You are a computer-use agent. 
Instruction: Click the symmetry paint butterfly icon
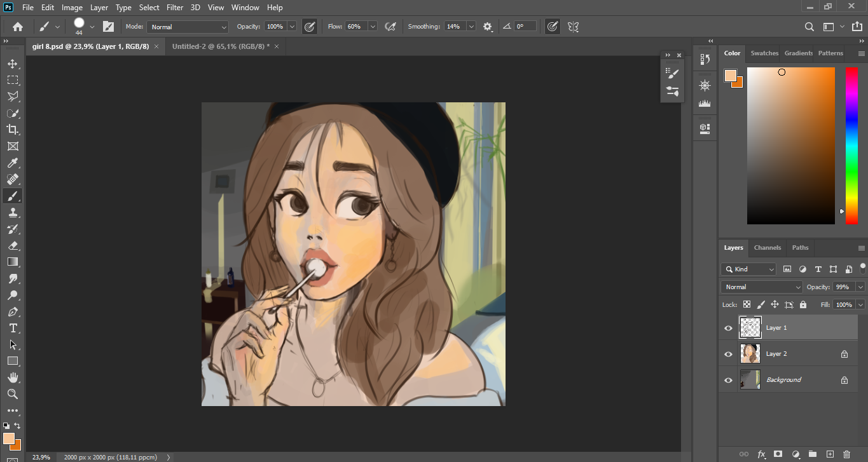(573, 27)
